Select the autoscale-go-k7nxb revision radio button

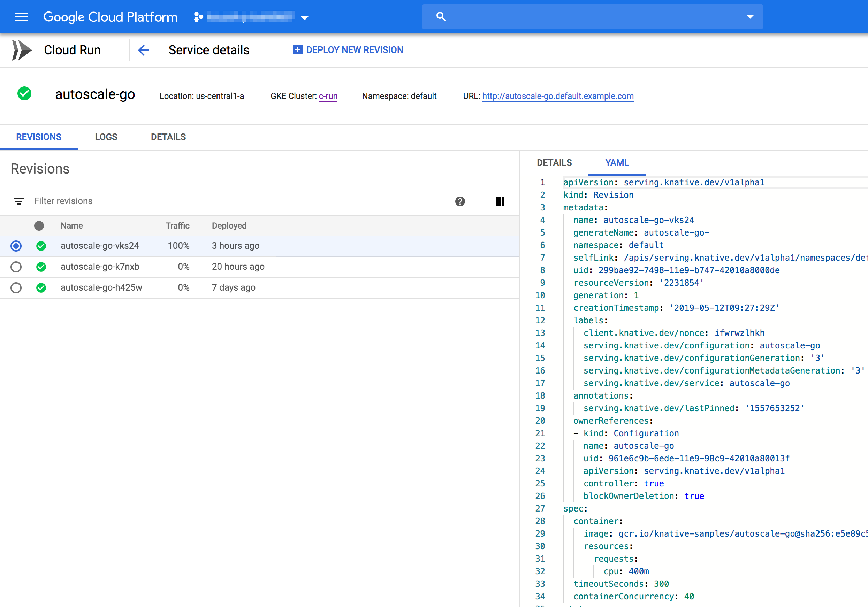16,267
